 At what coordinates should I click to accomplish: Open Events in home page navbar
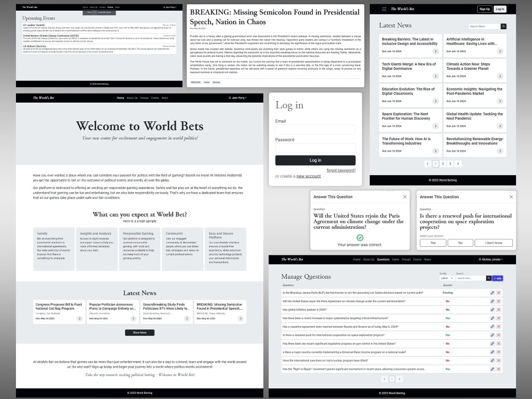155,98
